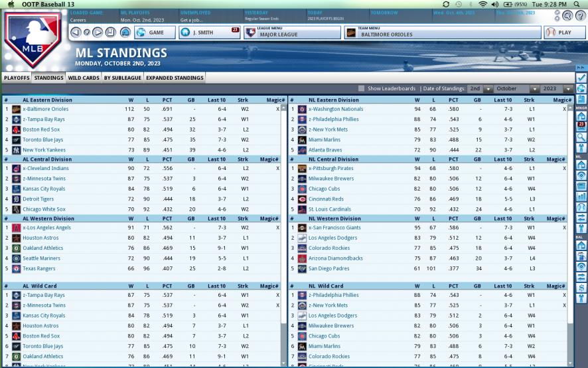The height and width of the screenshot is (368, 588).
Task: Open the league baseball icon in sidebar
Action: click(x=581, y=207)
